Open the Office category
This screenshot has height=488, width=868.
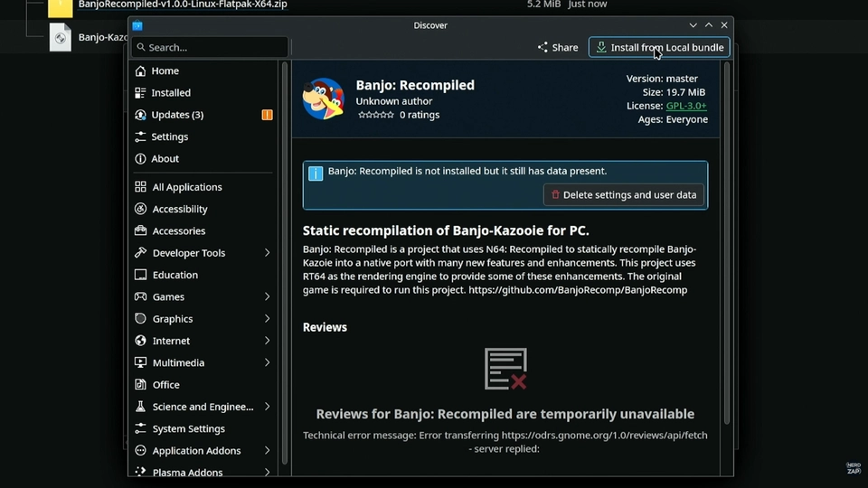pos(165,385)
